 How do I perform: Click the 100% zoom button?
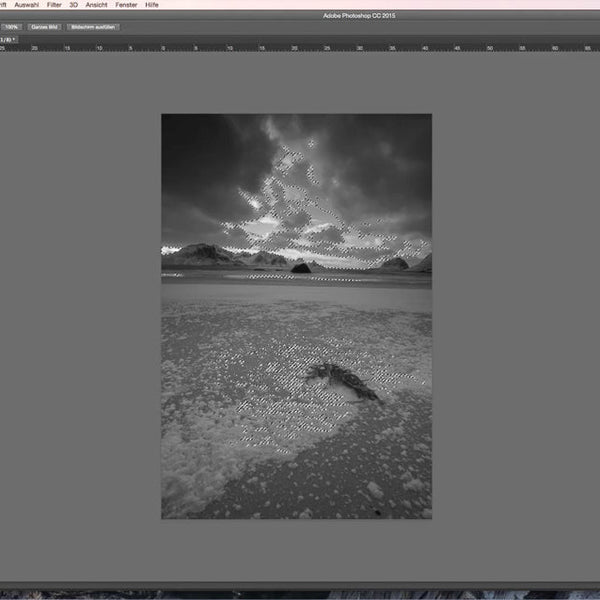(12, 27)
